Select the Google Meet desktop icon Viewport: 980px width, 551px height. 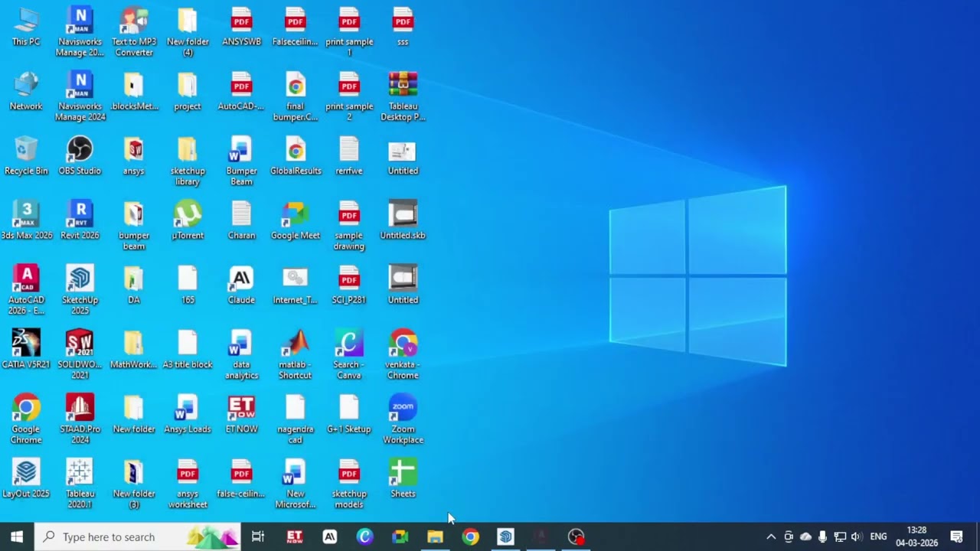coord(296,220)
